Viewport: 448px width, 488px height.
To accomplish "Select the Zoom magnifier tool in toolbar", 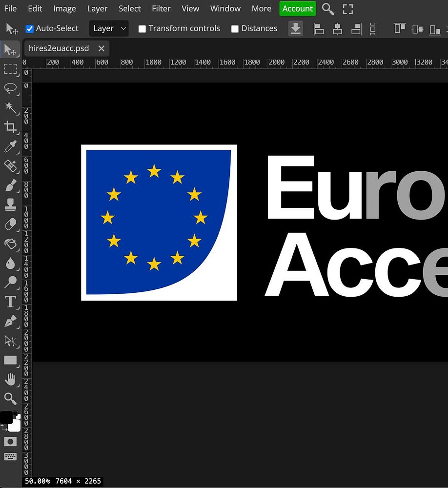I will (x=10, y=398).
